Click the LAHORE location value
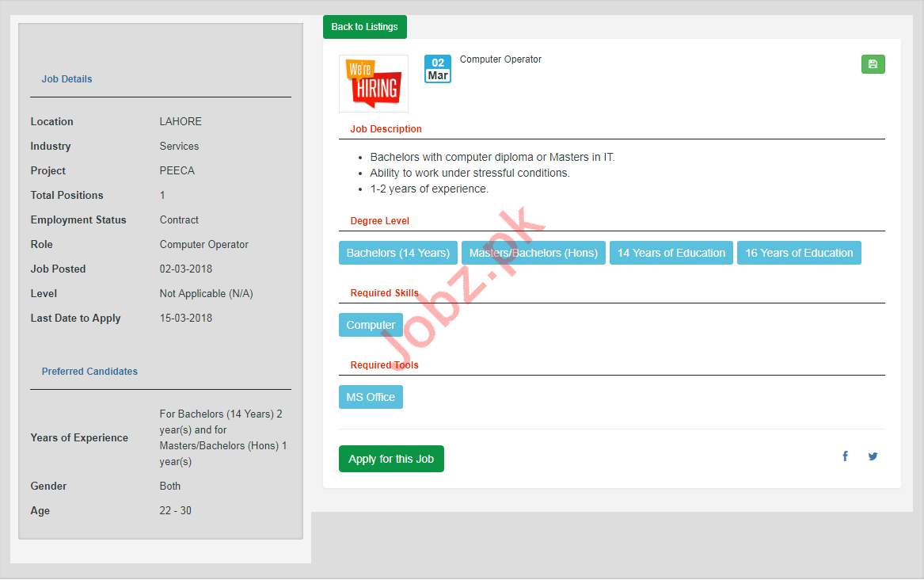The height and width of the screenshot is (580, 924). point(181,121)
